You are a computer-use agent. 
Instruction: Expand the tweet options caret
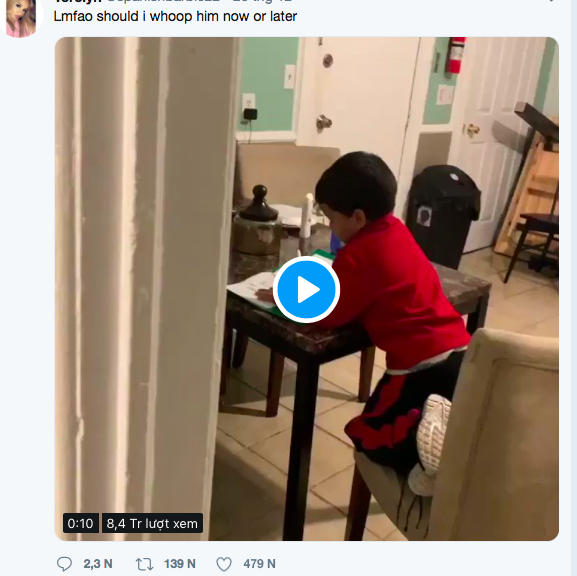click(551, 1)
